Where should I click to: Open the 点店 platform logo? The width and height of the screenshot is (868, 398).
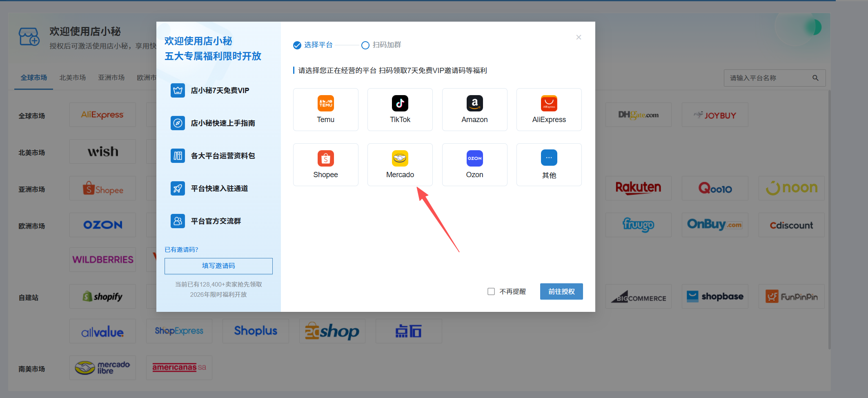pyautogui.click(x=409, y=331)
